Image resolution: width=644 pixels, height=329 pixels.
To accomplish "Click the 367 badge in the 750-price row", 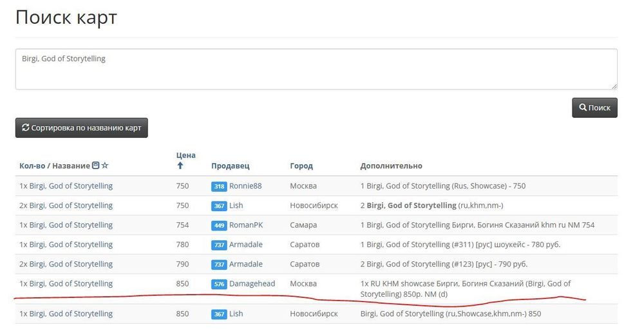I will pos(219,206).
